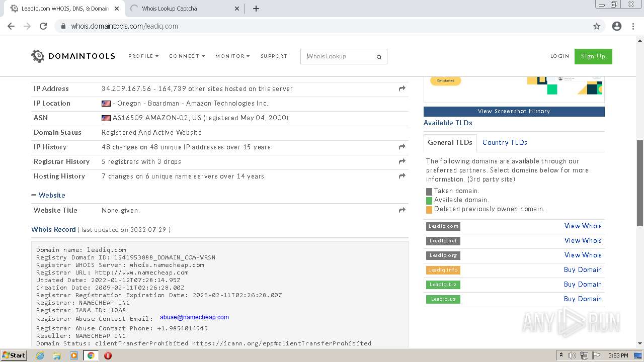This screenshot has width=644, height=362.
Task: Buy Domain link for LeadIq.info
Action: point(583,269)
